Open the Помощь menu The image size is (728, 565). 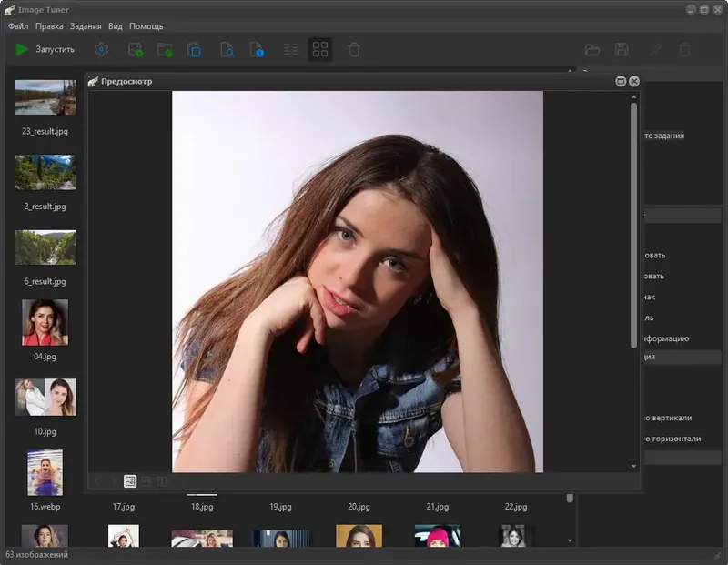pos(147,26)
